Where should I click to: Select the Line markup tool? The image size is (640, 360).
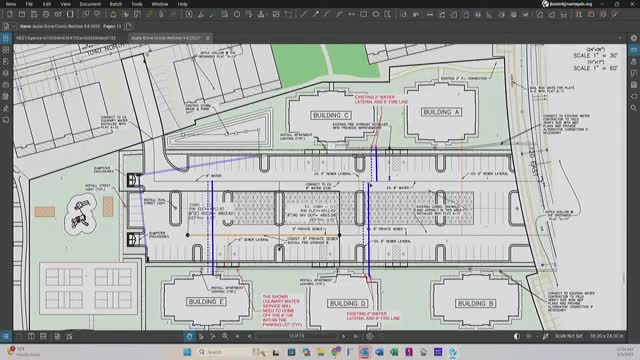[x=303, y=14]
